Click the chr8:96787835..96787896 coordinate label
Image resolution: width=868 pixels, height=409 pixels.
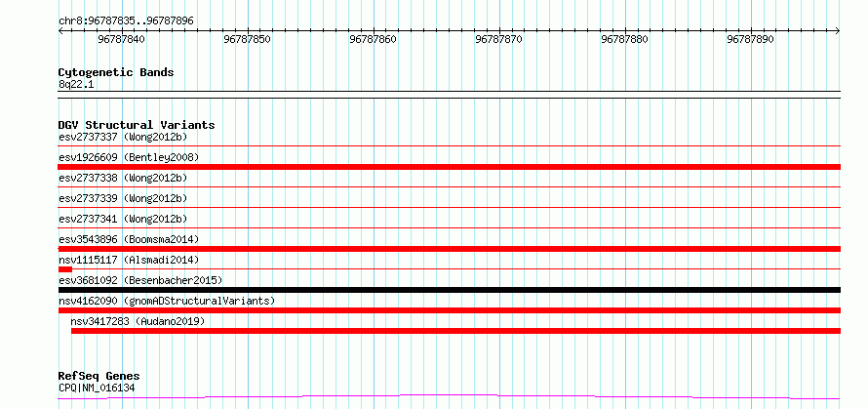(126, 21)
